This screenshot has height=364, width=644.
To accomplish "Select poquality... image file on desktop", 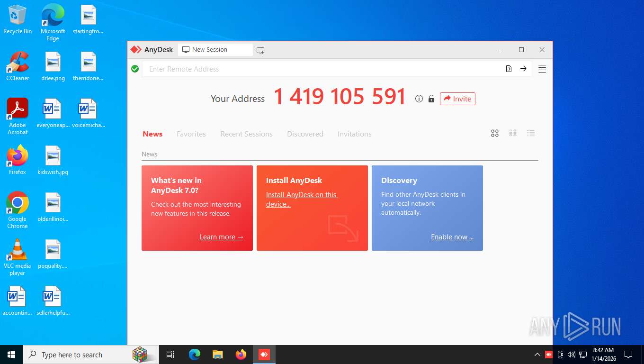I will [x=53, y=254].
